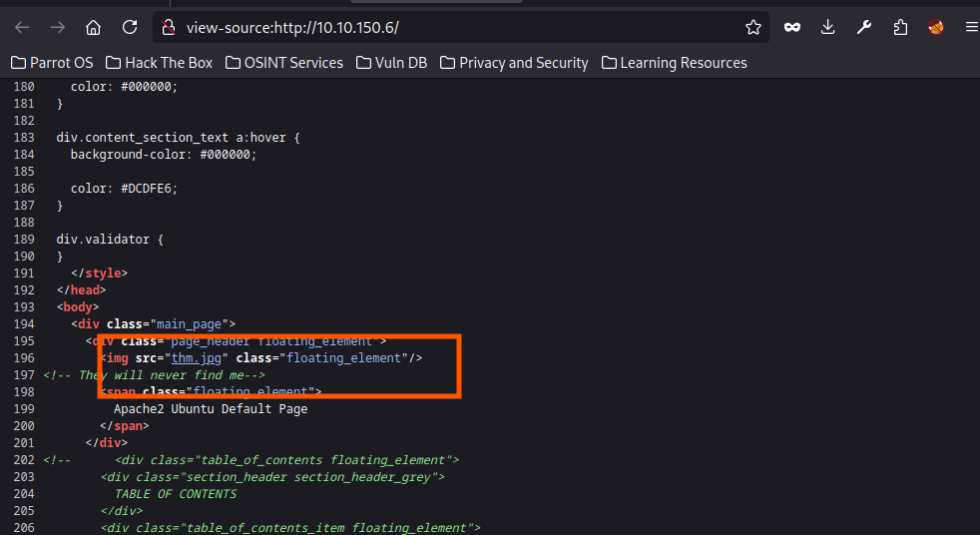Image resolution: width=980 pixels, height=535 pixels.
Task: Open the Hack The Box bookmarks folder
Action: (159, 63)
